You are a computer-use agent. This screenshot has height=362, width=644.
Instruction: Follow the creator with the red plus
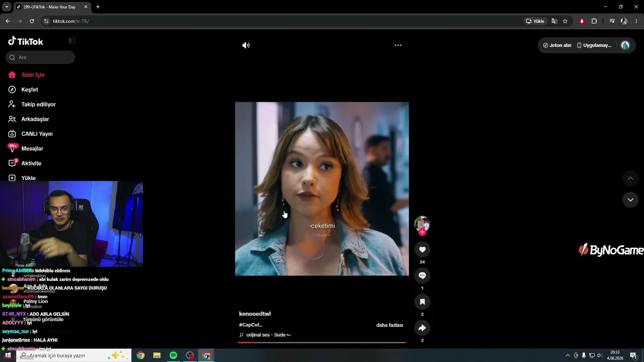point(422,232)
